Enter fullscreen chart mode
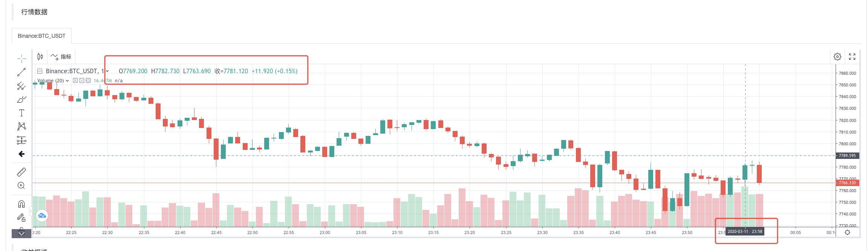 pos(852,57)
